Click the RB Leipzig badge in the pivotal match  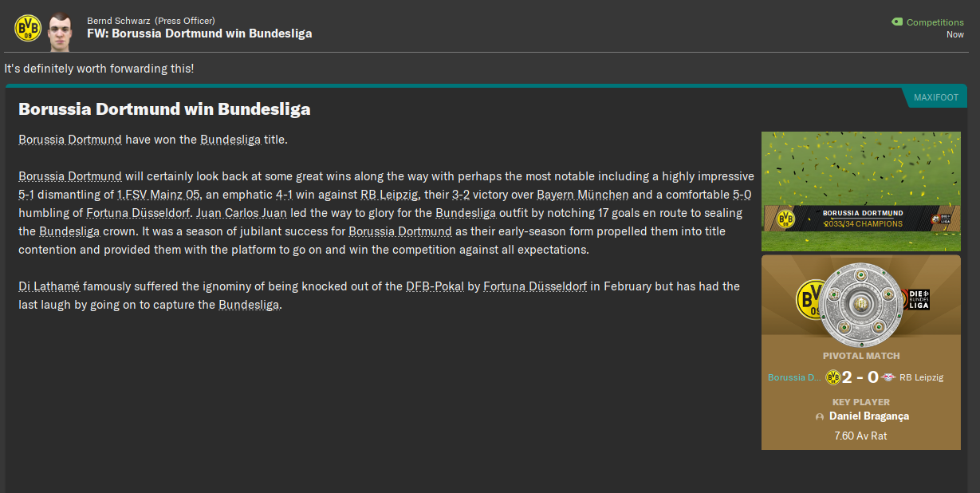[x=888, y=377]
